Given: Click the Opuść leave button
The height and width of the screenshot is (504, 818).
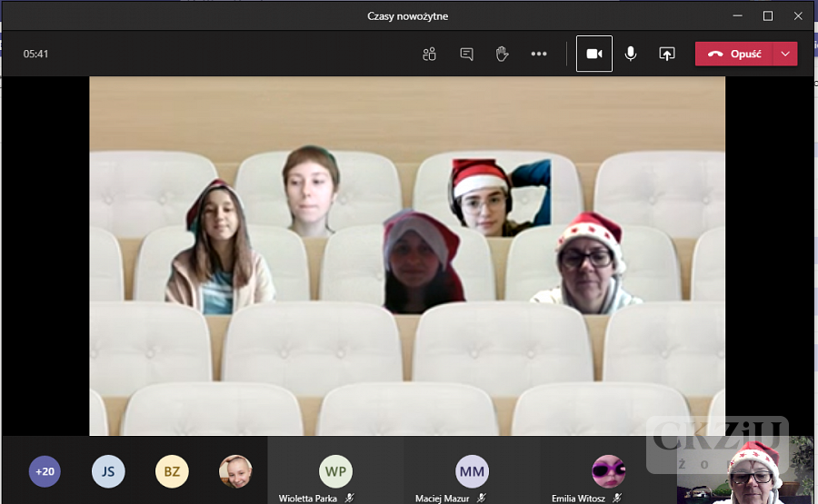Looking at the screenshot, I should (734, 54).
